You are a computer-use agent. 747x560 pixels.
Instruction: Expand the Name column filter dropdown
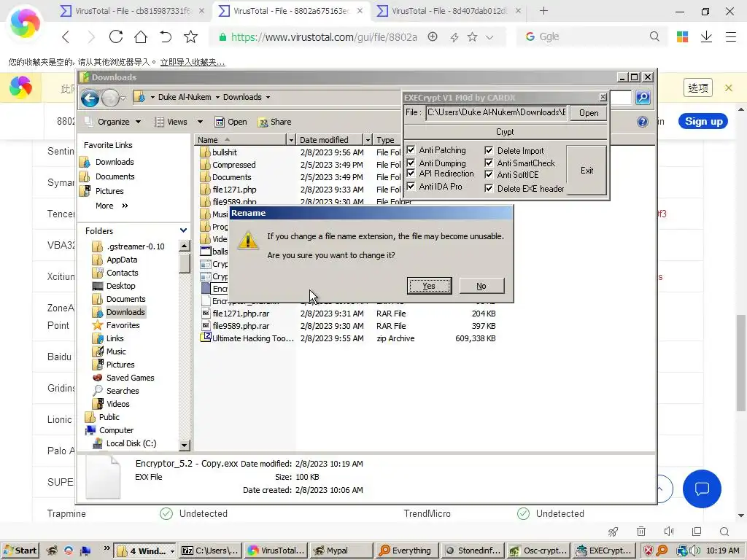(291, 139)
